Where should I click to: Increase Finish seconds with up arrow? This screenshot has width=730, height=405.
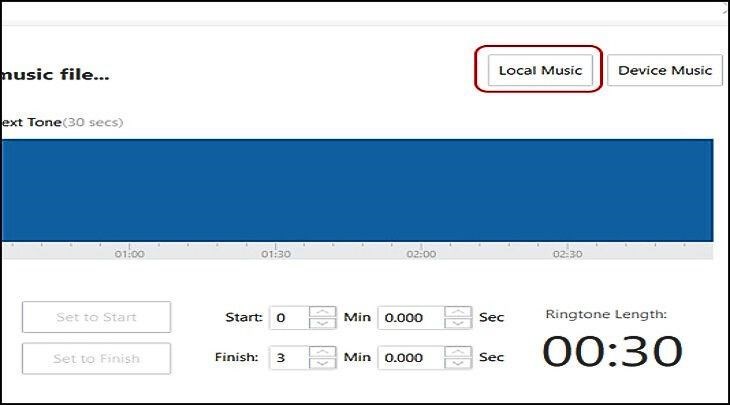tap(457, 351)
